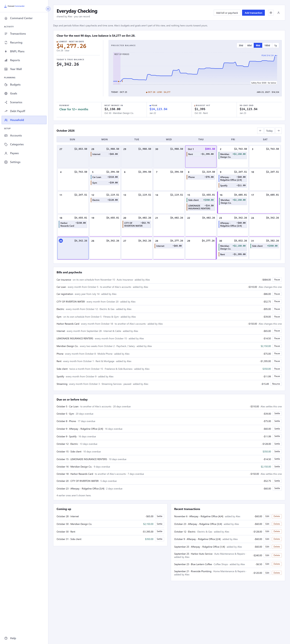
Task: Open the Categories tag icon
Action: [x=6, y=144]
